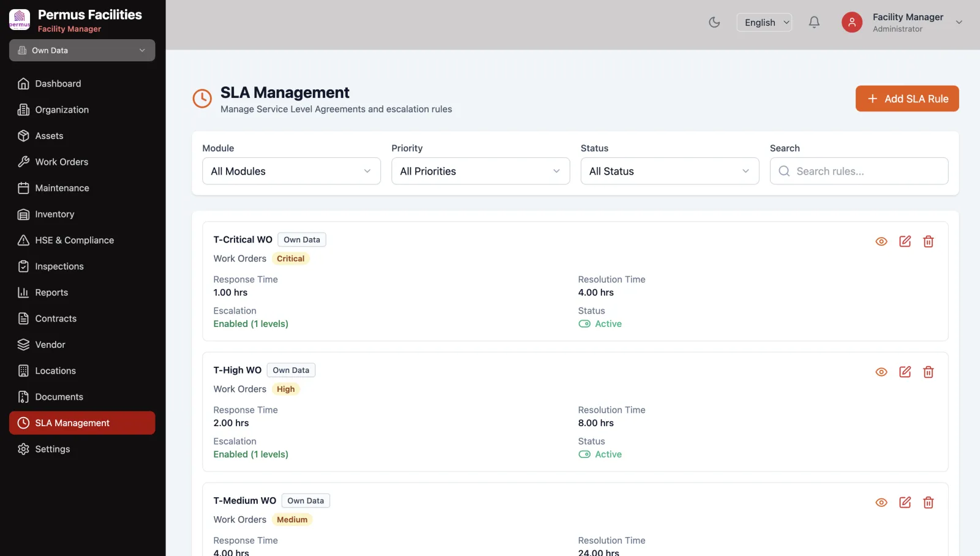
Task: View T-Critical WO rule eye icon
Action: click(881, 241)
